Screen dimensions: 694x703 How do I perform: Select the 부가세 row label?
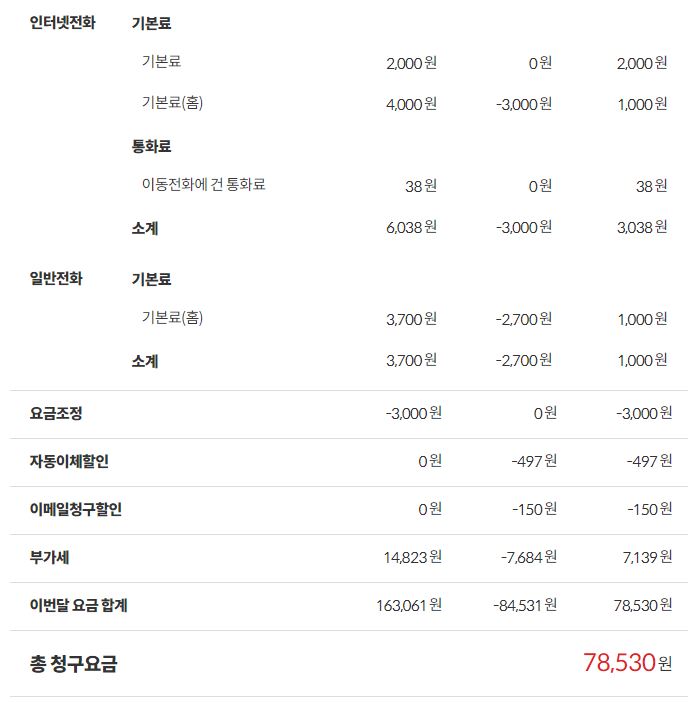click(x=49, y=557)
